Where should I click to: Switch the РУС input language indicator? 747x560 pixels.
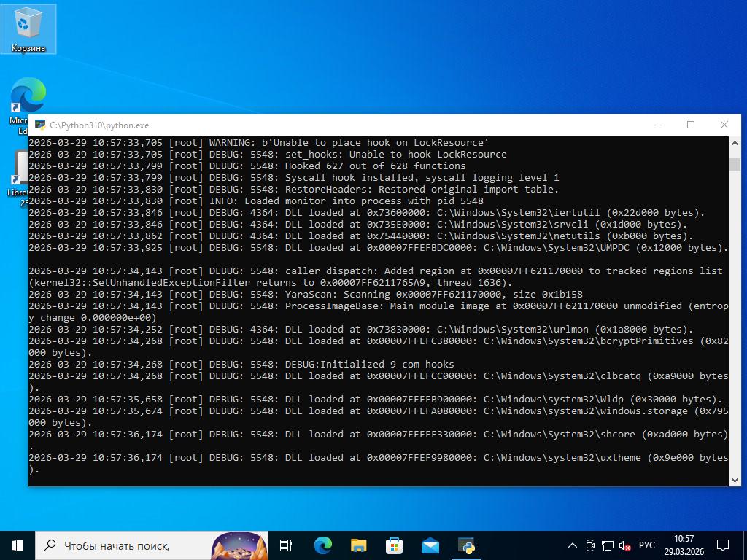pyautogui.click(x=646, y=545)
